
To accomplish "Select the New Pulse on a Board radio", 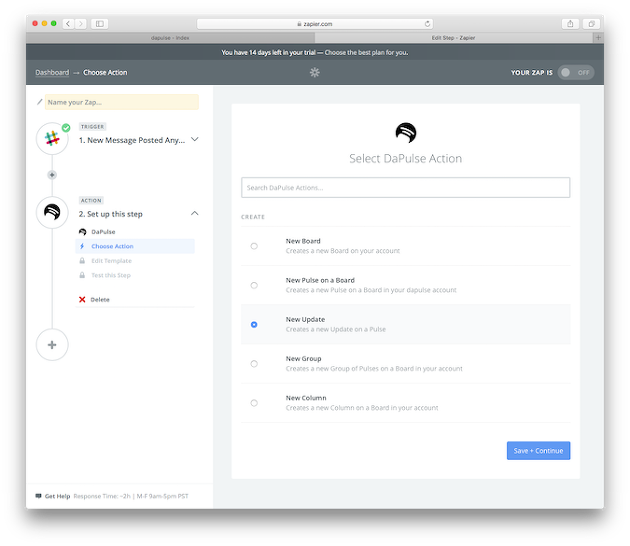I will [x=254, y=285].
